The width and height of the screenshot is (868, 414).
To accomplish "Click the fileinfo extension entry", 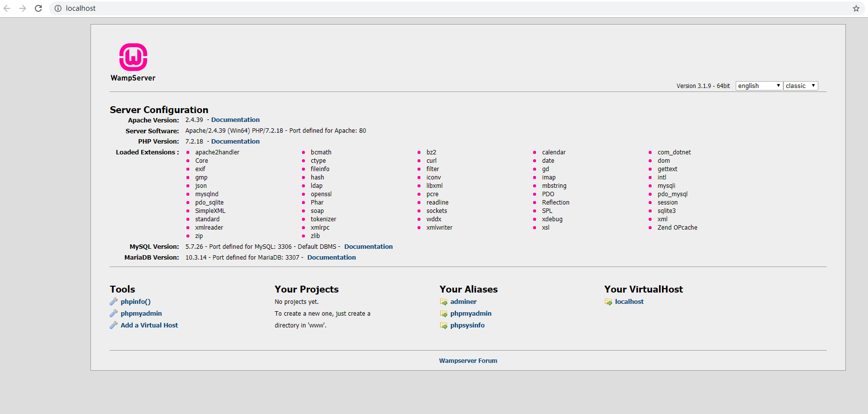I will 320,169.
